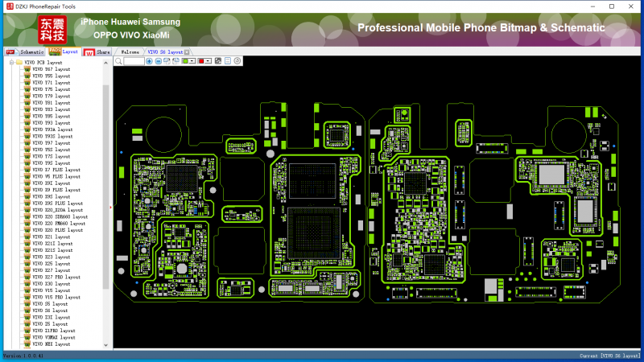Select VIVO NEX layout in tree
The width and height of the screenshot is (644, 362).
(52, 343)
